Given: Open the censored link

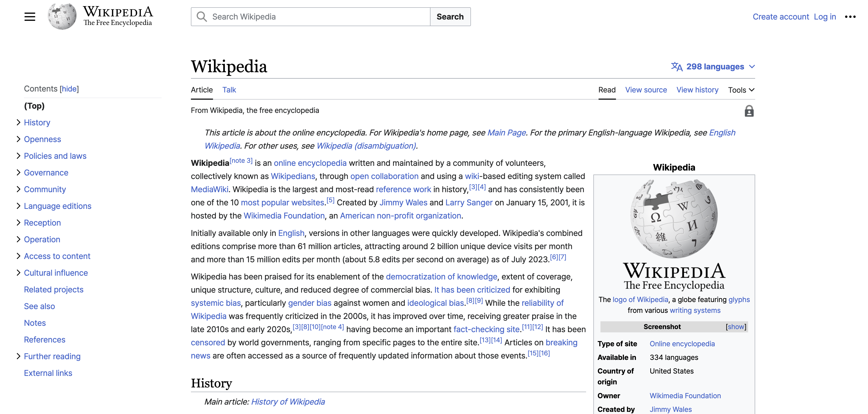Looking at the screenshot, I should (x=208, y=342).
